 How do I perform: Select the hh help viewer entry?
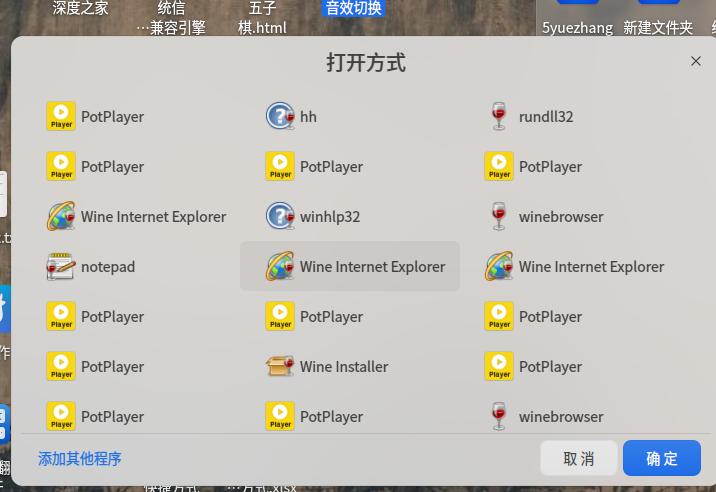click(349, 116)
